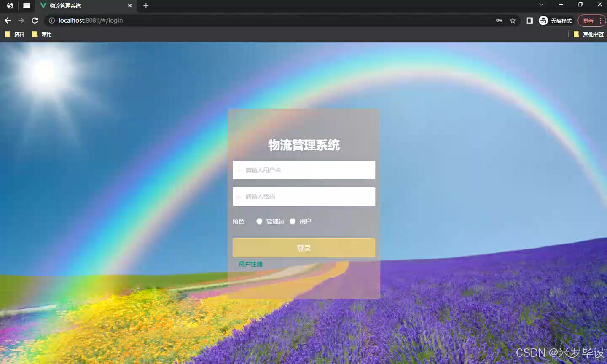This screenshot has width=607, height=364.
Task: Click the globe icon at top-left of window
Action: [x=10, y=5]
